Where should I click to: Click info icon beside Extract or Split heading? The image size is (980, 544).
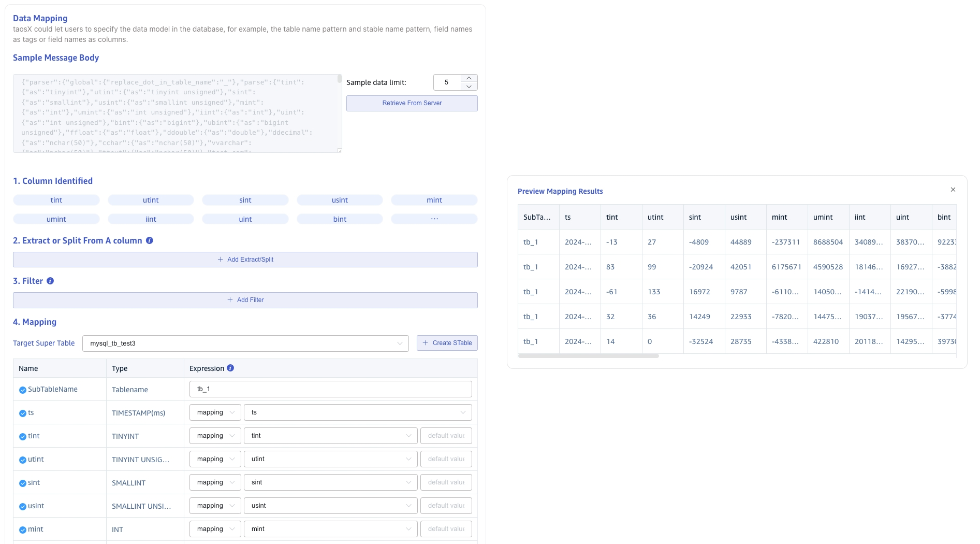point(150,240)
